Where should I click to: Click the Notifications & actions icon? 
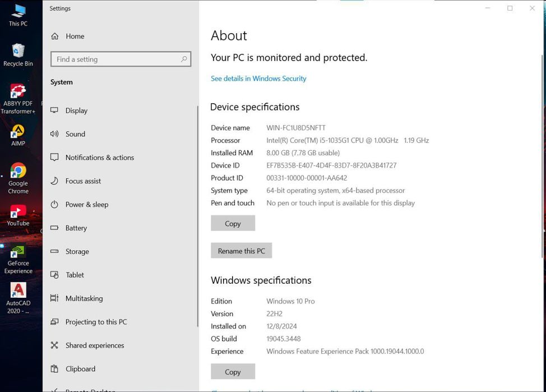click(x=54, y=157)
